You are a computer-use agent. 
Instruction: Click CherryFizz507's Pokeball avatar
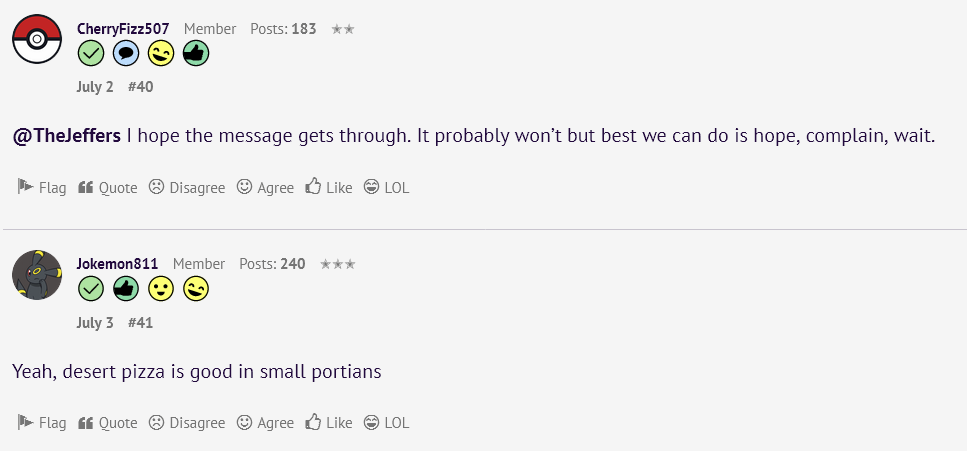(37, 40)
